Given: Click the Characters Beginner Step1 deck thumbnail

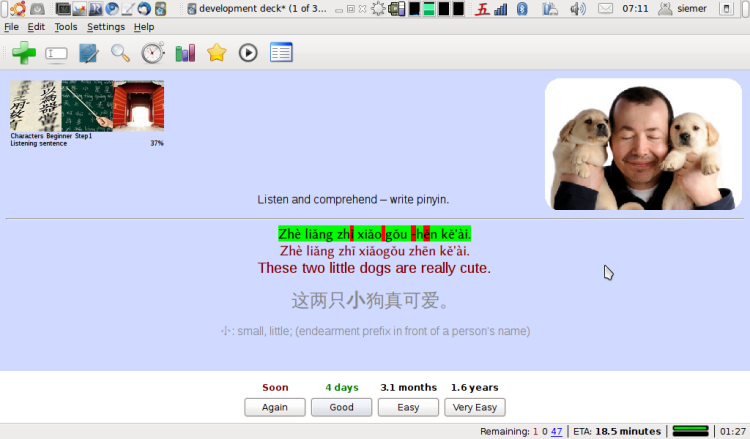Looking at the screenshot, I should click(x=87, y=106).
